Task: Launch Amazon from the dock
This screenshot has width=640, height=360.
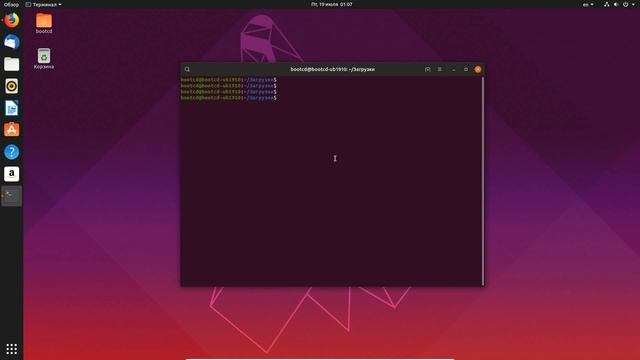Action: pos(11,174)
